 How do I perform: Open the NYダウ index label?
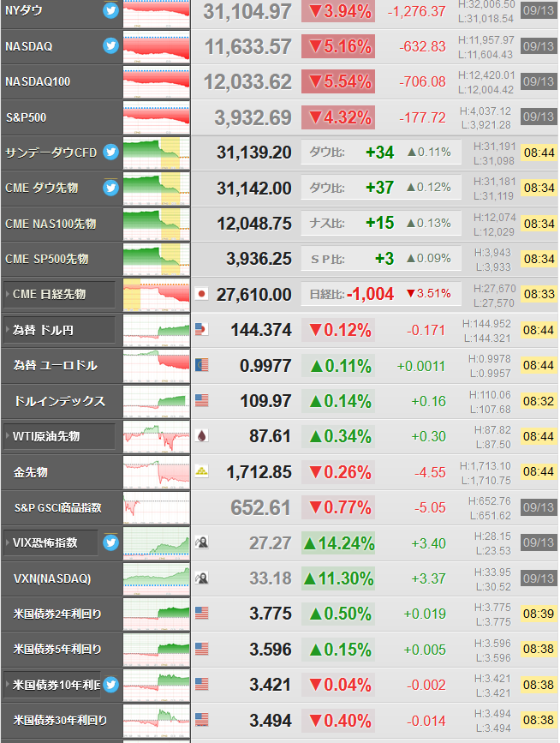point(23,10)
